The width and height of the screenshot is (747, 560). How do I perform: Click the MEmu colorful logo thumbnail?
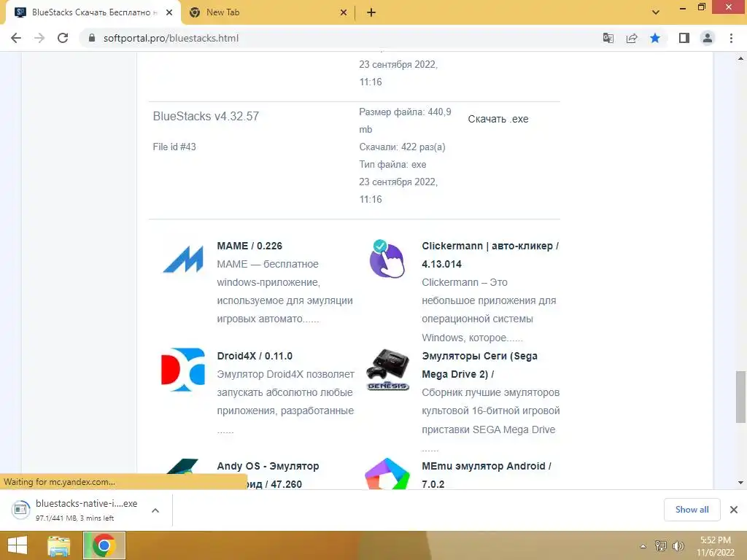pyautogui.click(x=387, y=474)
